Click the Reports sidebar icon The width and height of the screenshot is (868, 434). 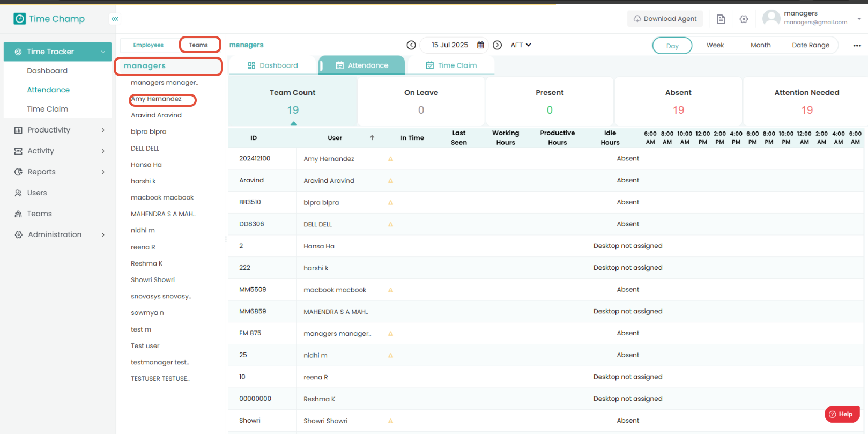[x=18, y=172]
